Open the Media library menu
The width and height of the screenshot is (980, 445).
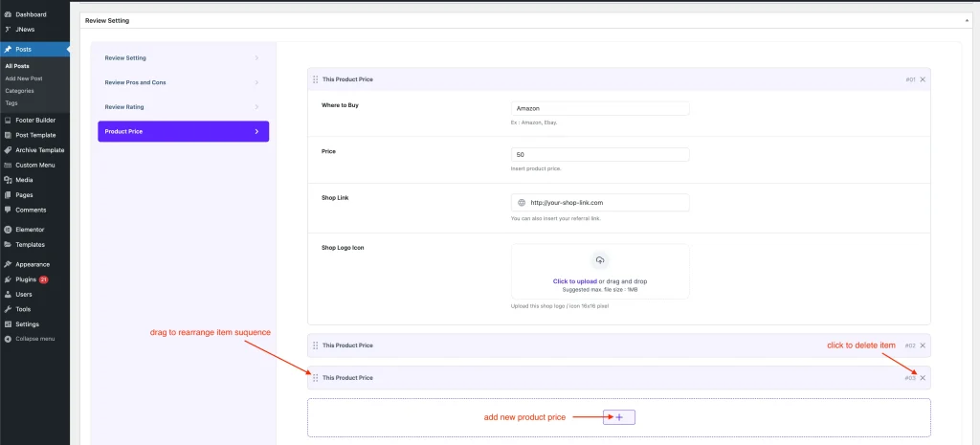pos(24,180)
